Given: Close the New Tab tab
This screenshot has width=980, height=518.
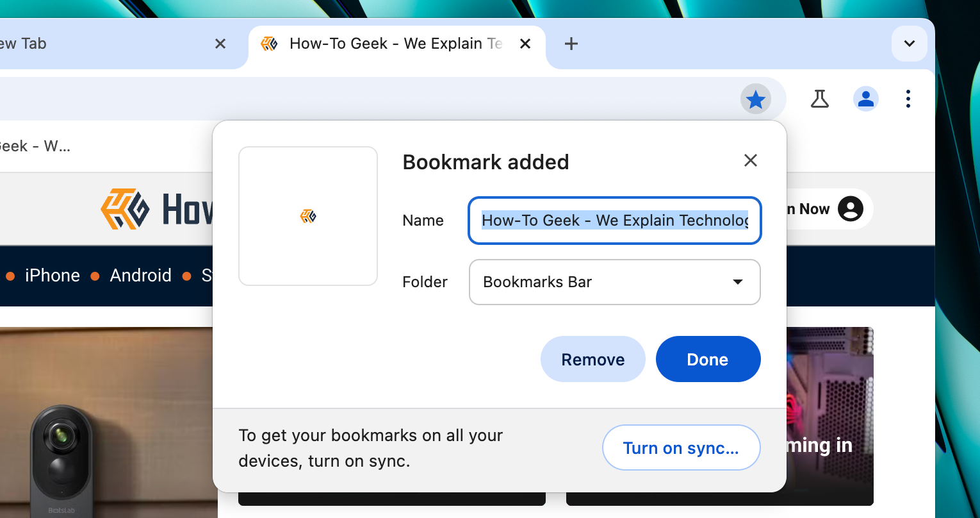Looking at the screenshot, I should [x=220, y=44].
